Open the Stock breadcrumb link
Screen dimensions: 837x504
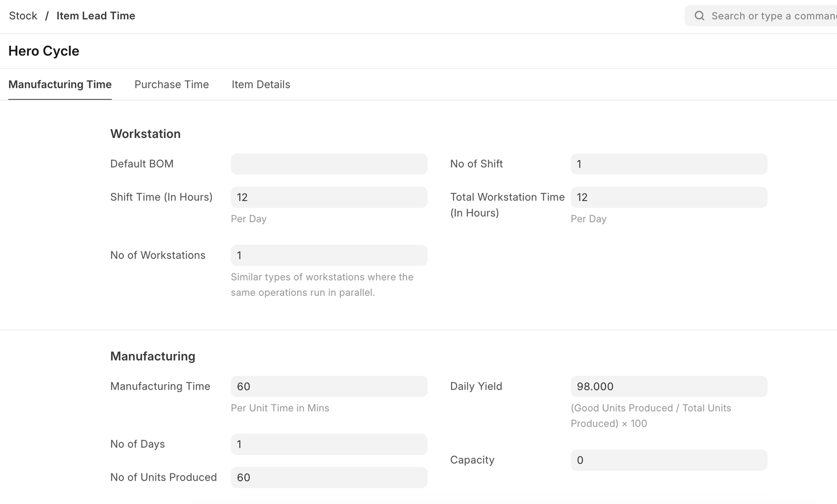pos(23,16)
